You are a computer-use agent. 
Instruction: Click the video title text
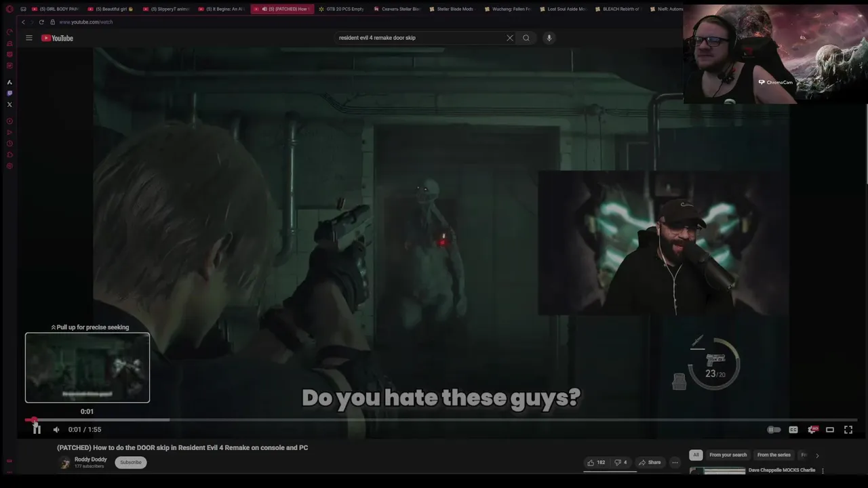(182, 447)
